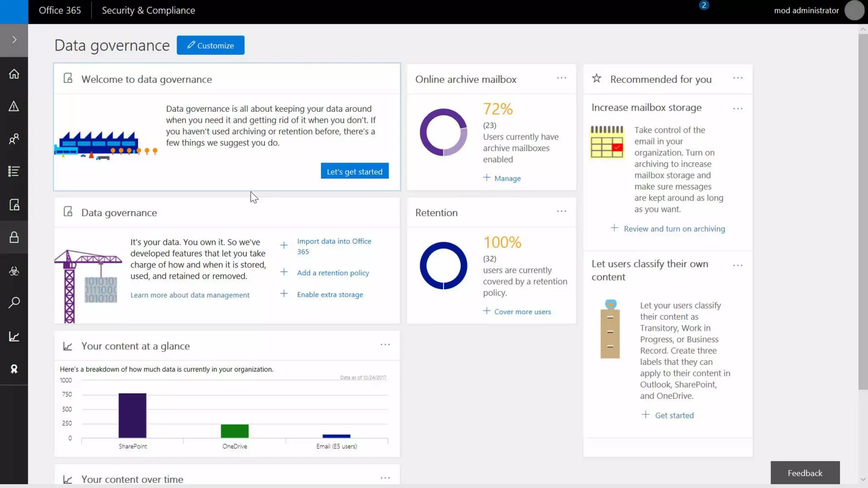
Task: Open notifications badge showing 2
Action: [704, 6]
